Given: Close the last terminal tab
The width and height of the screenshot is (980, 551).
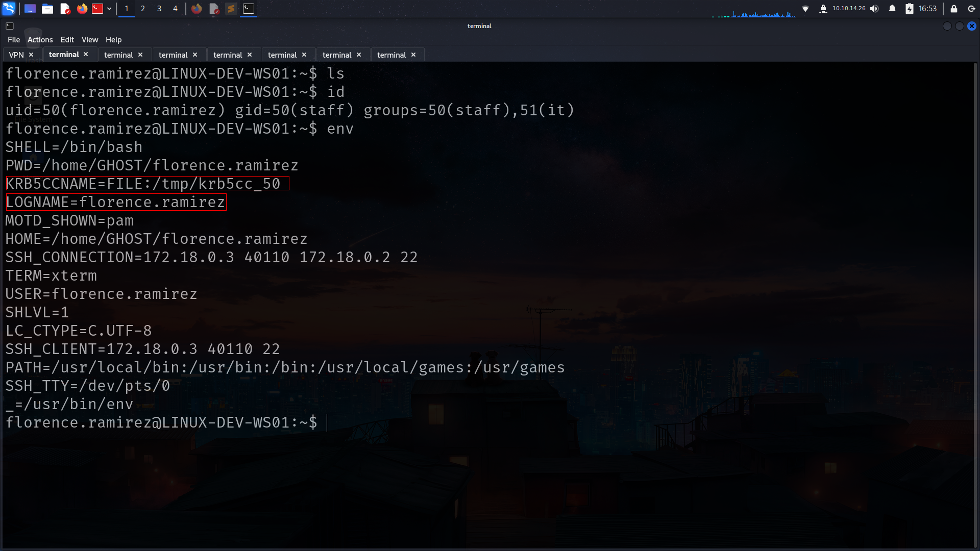Looking at the screenshot, I should point(413,55).
